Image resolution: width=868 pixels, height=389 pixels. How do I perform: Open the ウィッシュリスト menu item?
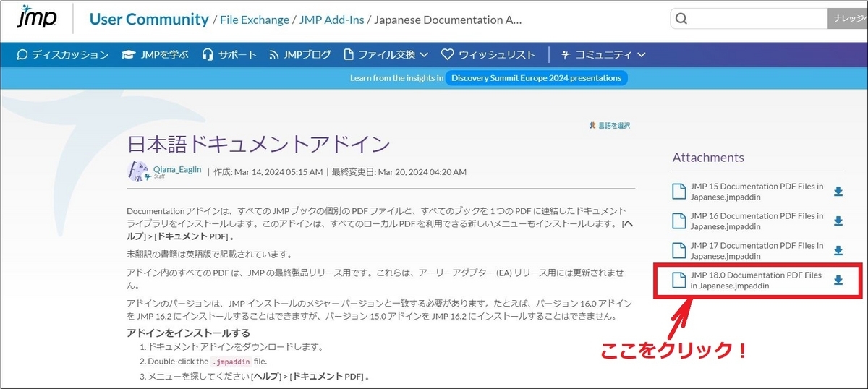pyautogui.click(x=496, y=54)
